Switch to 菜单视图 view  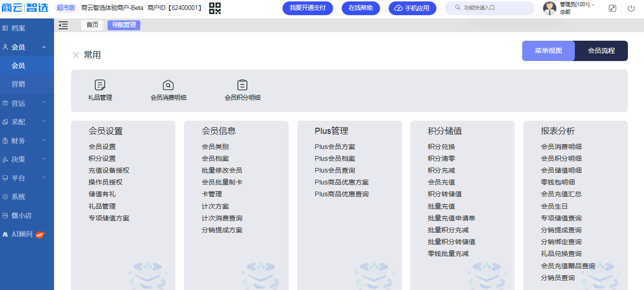[548, 51]
